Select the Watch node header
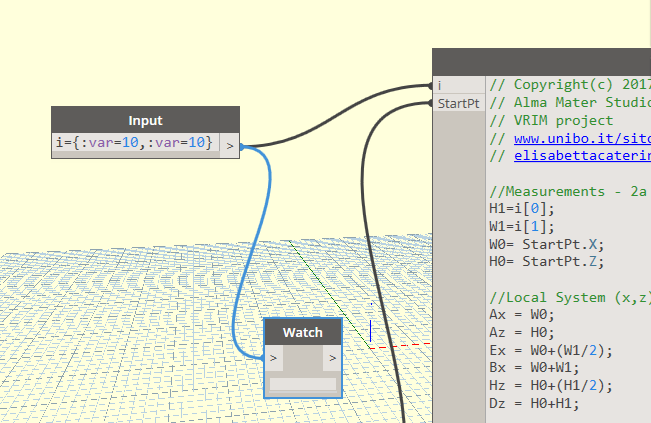 pyautogui.click(x=303, y=332)
